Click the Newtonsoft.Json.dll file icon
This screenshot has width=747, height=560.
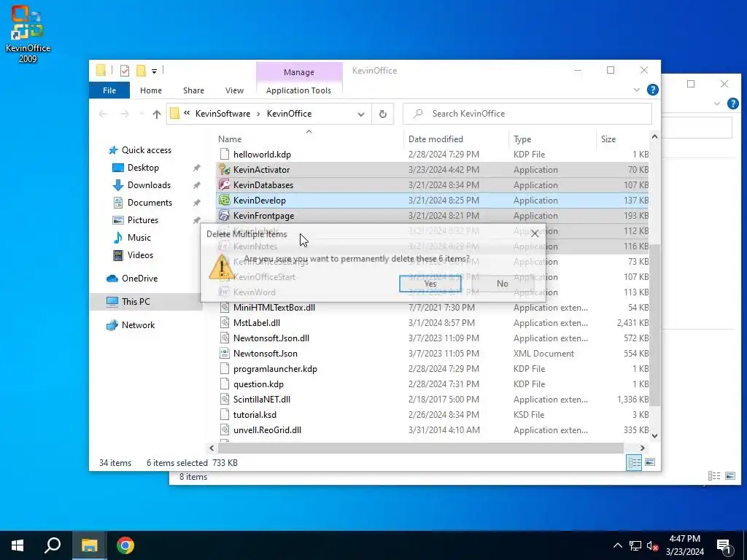click(x=225, y=338)
